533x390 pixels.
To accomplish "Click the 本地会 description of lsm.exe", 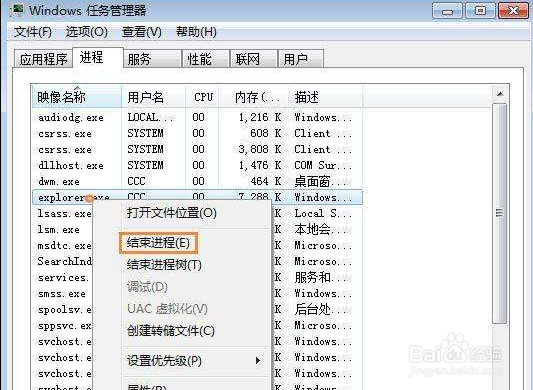I will 321,230.
